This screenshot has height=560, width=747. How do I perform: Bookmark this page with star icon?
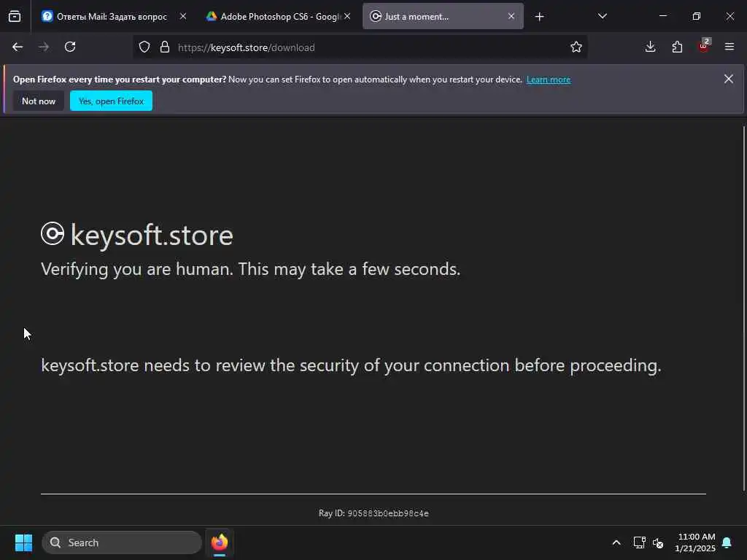pos(576,47)
